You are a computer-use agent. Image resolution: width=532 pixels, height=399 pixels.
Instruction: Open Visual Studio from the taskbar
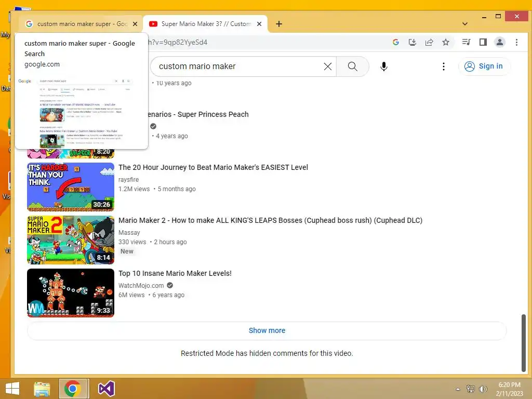pyautogui.click(x=106, y=389)
